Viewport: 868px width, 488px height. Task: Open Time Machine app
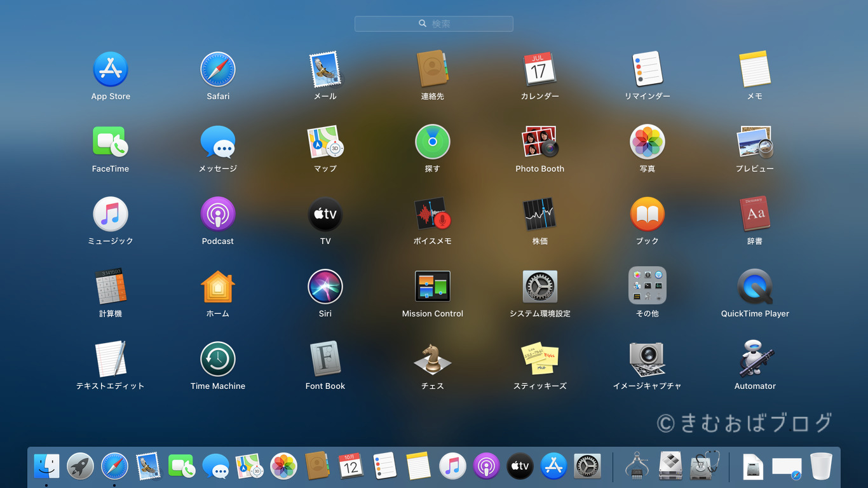click(x=218, y=359)
